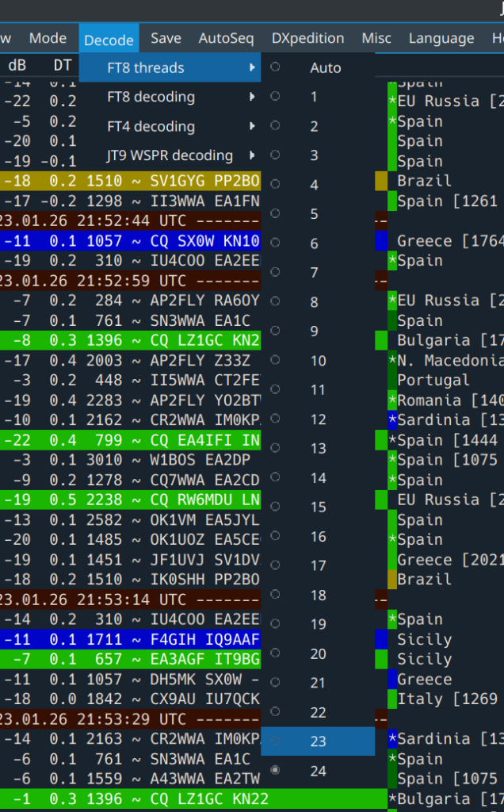
Task: Select 8 threads option
Action: pyautogui.click(x=315, y=302)
